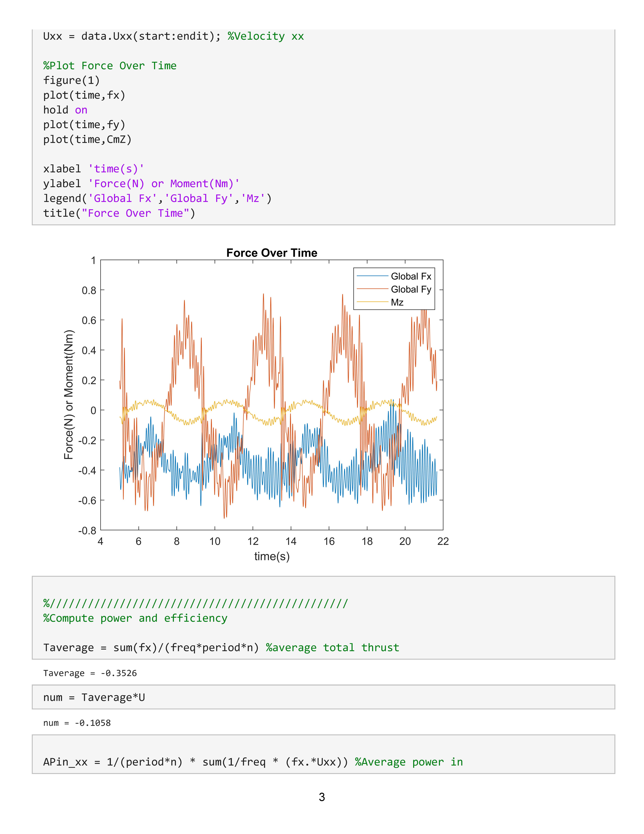Click the x-axis tick label '12'
This screenshot has width=644, height=834.
tap(253, 541)
